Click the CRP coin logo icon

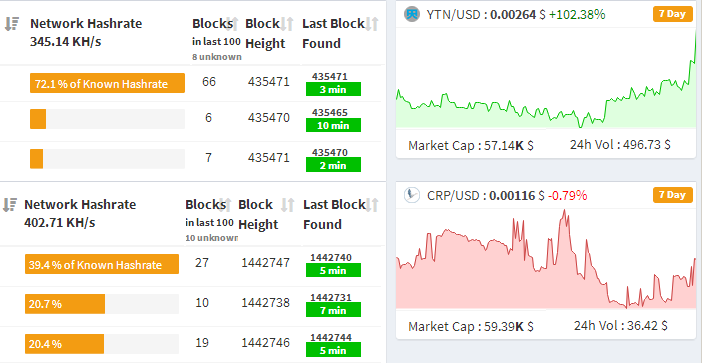pos(412,195)
